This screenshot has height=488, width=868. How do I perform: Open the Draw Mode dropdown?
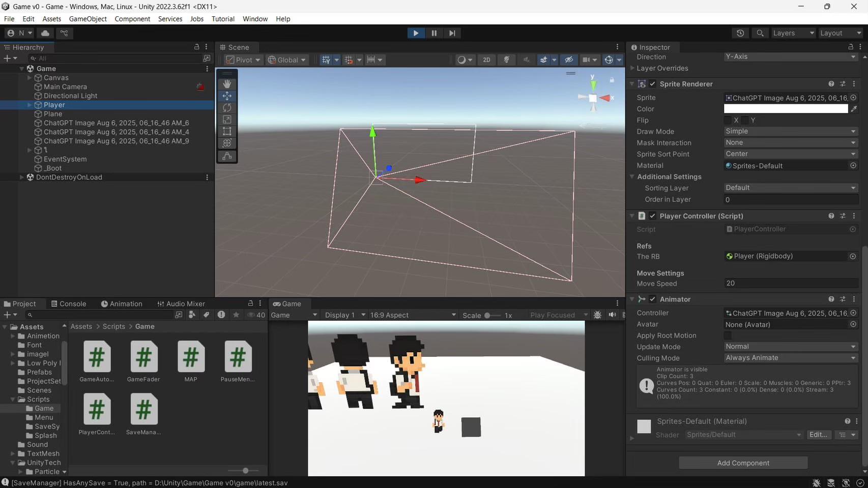pyautogui.click(x=790, y=131)
